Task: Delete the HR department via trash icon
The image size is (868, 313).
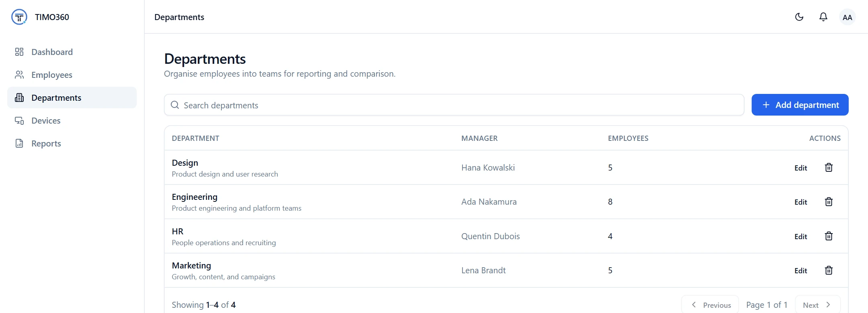Action: [x=829, y=236]
